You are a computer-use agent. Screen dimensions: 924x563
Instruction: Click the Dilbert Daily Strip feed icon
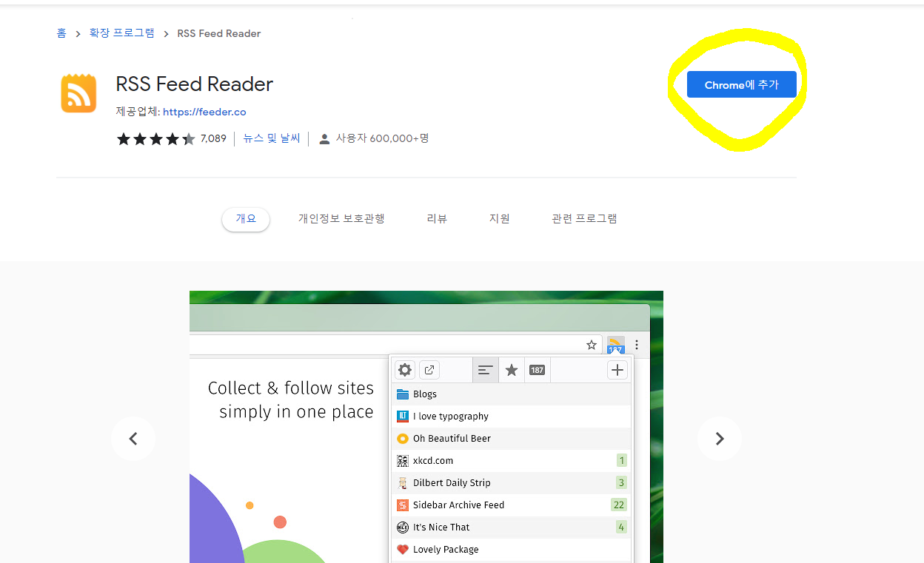[403, 483]
